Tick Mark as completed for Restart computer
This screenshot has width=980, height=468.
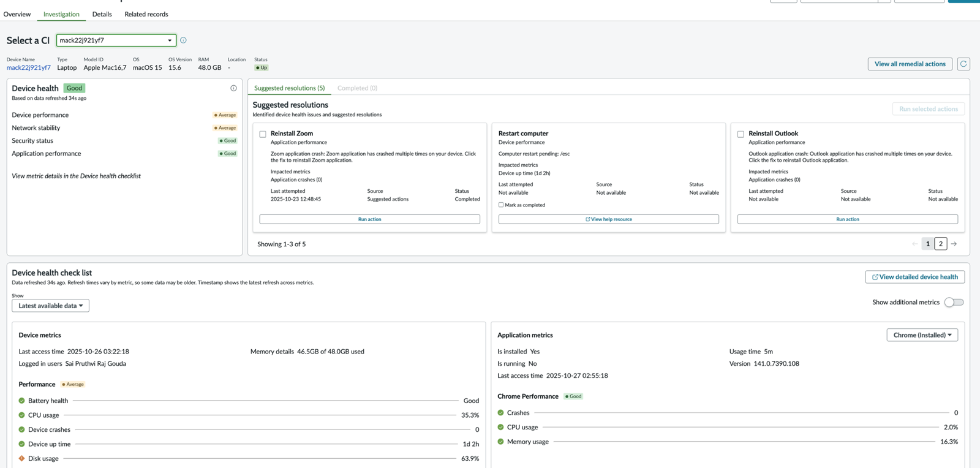pyautogui.click(x=501, y=205)
